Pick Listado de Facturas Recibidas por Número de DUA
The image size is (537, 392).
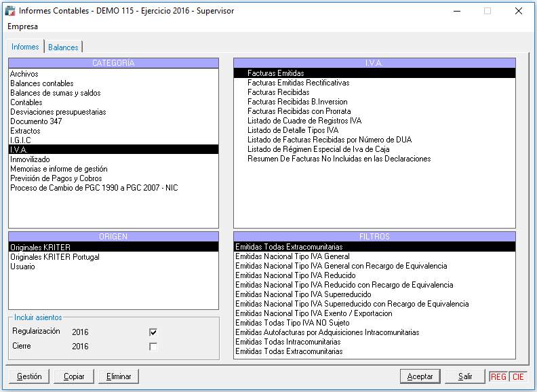(375, 140)
